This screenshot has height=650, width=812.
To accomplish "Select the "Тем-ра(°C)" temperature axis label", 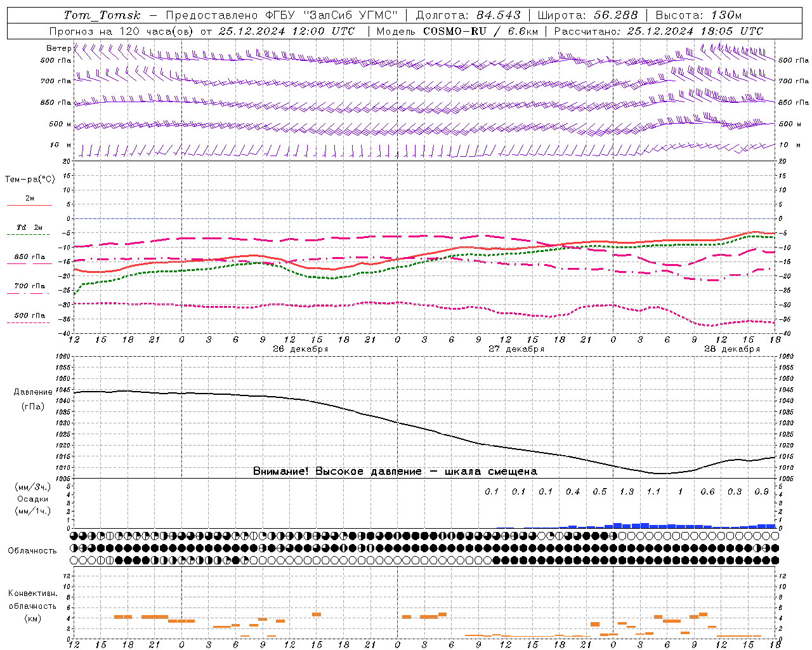I will point(30,180).
